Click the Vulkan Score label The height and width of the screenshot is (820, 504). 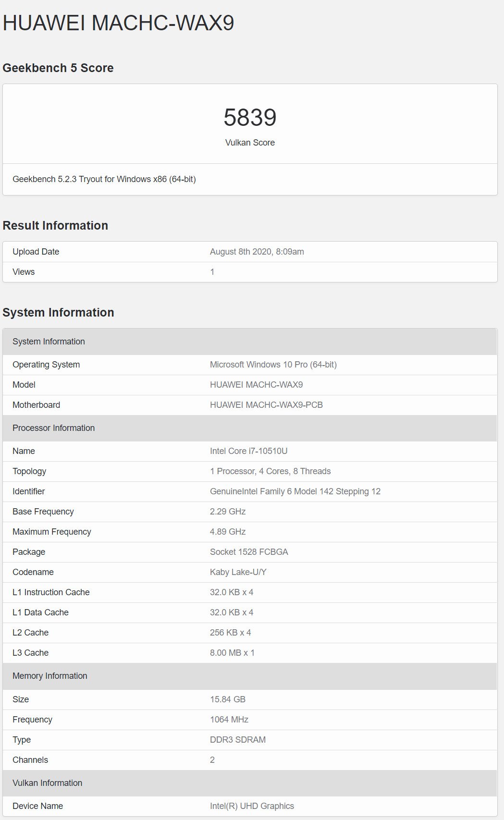click(250, 143)
